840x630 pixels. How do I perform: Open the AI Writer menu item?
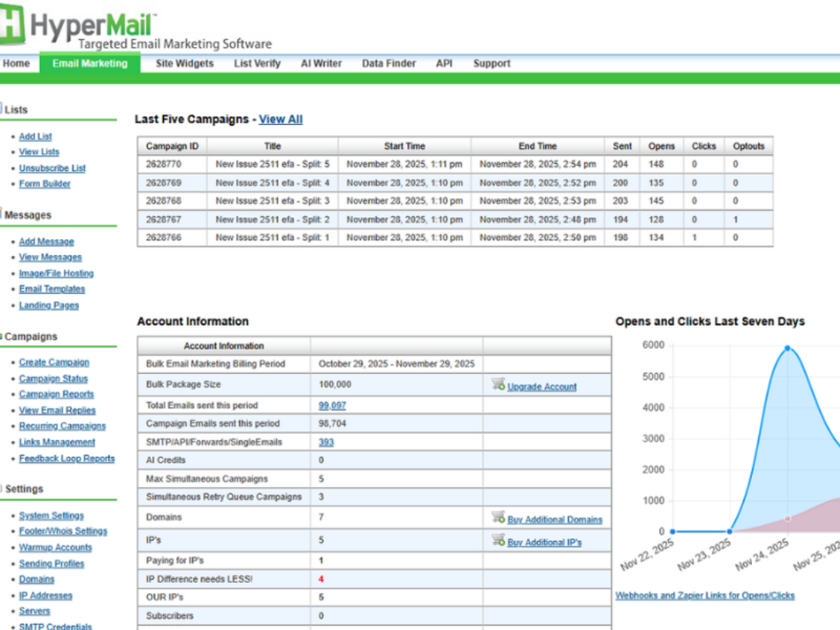coord(321,63)
